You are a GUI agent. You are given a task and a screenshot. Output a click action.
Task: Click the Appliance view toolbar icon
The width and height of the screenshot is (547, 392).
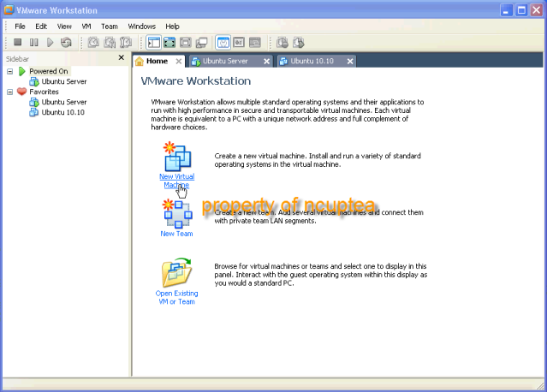239,43
